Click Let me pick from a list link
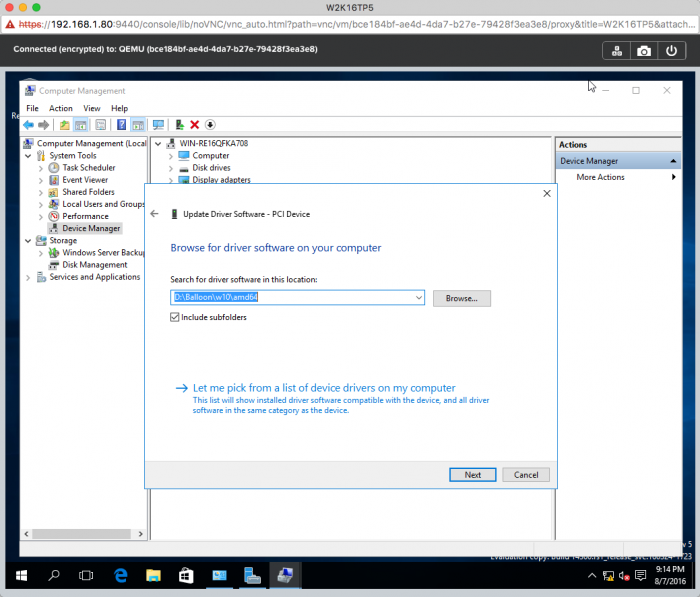The width and height of the screenshot is (700, 597). point(324,388)
